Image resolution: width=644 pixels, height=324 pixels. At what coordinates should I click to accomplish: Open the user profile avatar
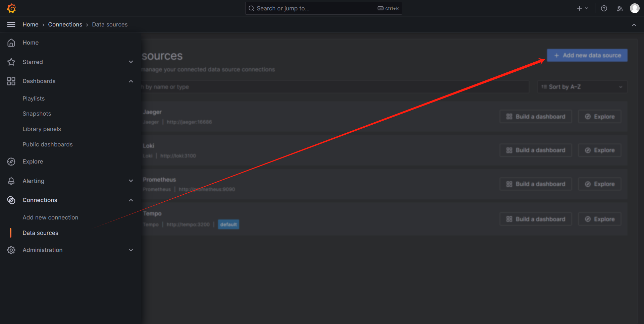coord(634,8)
